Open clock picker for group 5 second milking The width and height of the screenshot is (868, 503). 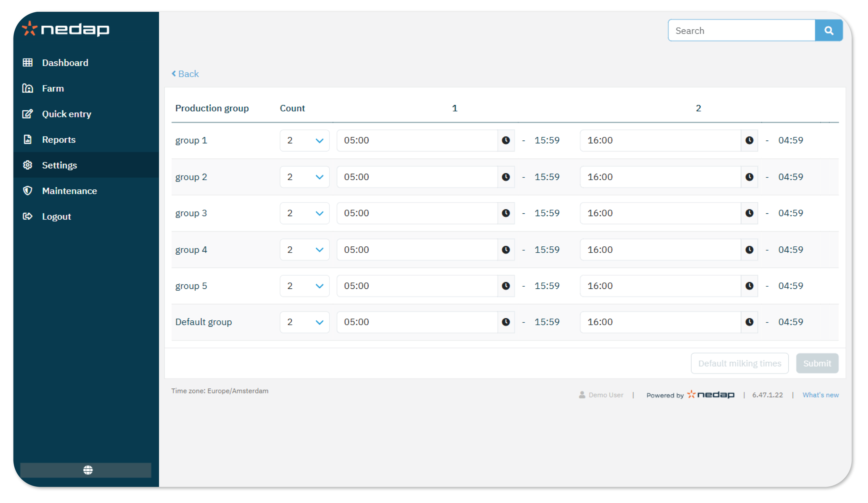[x=749, y=286]
